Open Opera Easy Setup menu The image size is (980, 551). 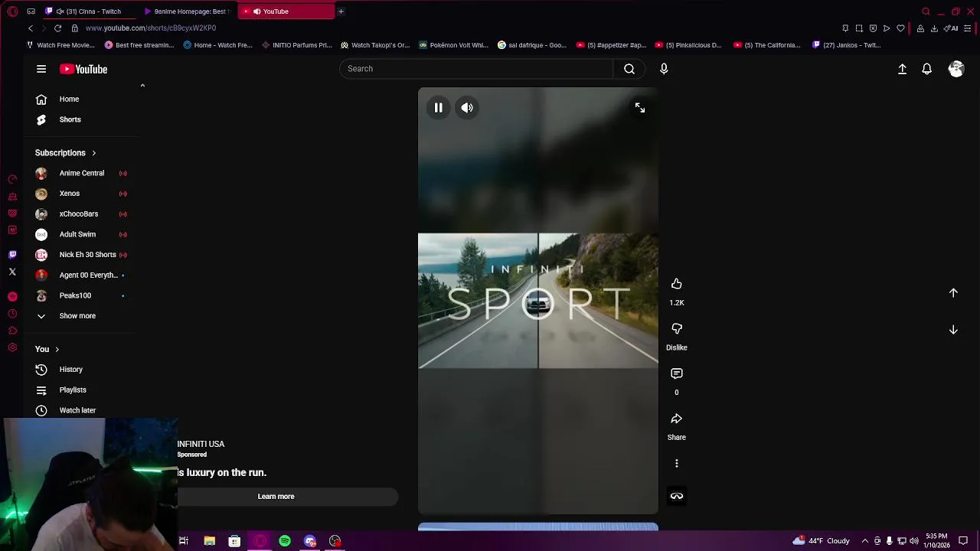(968, 28)
